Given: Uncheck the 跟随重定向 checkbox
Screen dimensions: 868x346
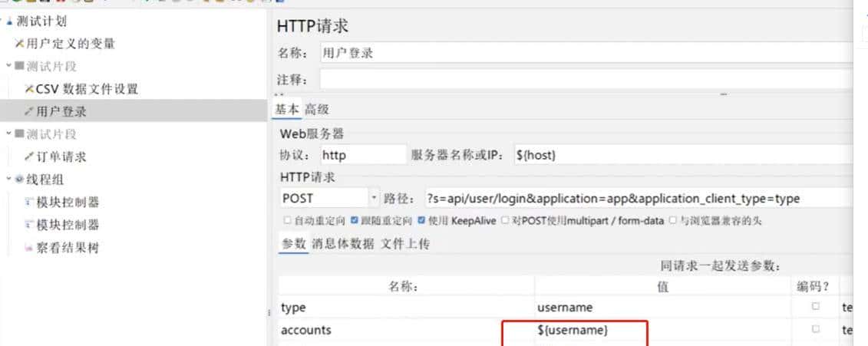Looking at the screenshot, I should click(x=354, y=221).
